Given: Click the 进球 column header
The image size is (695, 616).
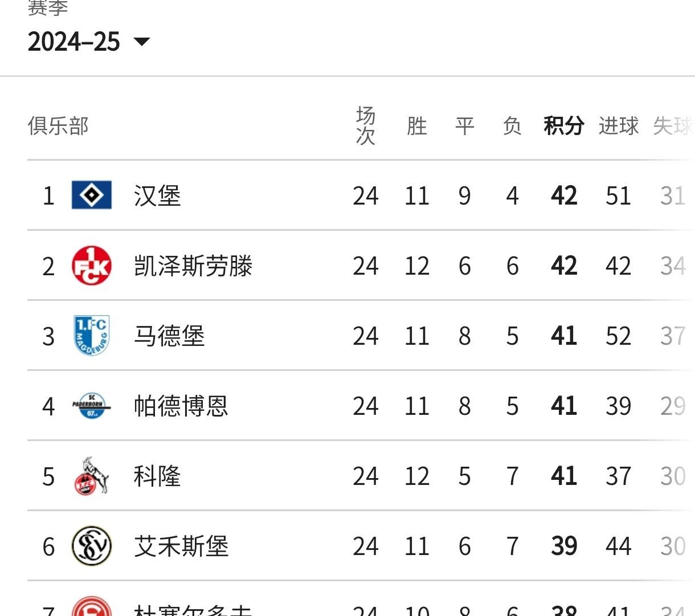Looking at the screenshot, I should pyautogui.click(x=619, y=126).
